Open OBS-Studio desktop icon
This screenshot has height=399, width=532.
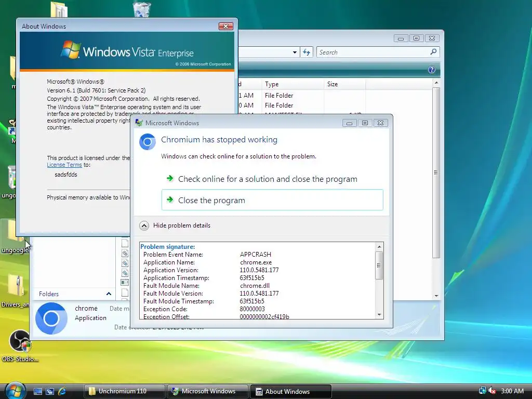[x=20, y=345]
